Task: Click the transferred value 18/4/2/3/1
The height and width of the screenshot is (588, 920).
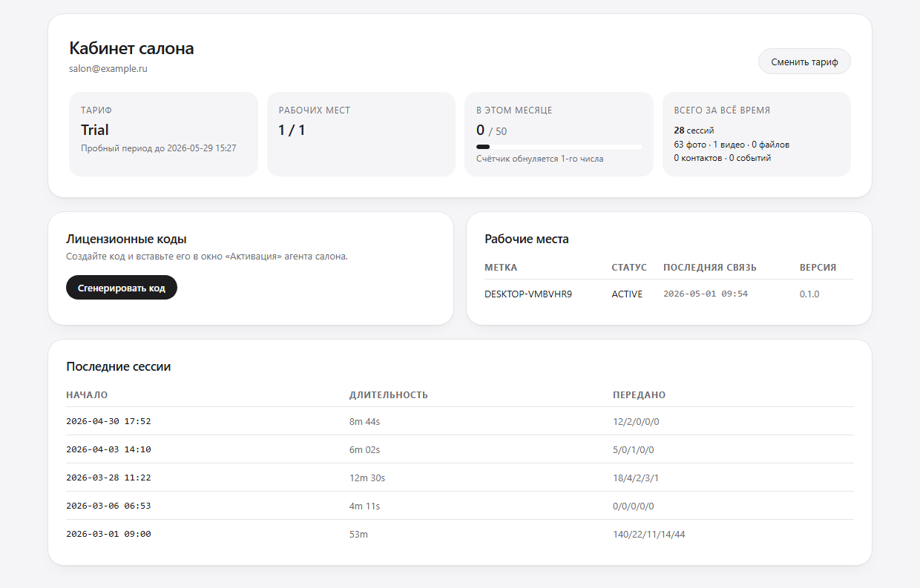Action: 636,478
